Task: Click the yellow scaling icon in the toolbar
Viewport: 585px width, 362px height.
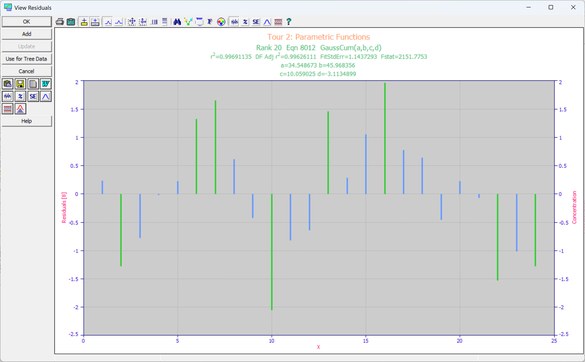Action: [84, 22]
